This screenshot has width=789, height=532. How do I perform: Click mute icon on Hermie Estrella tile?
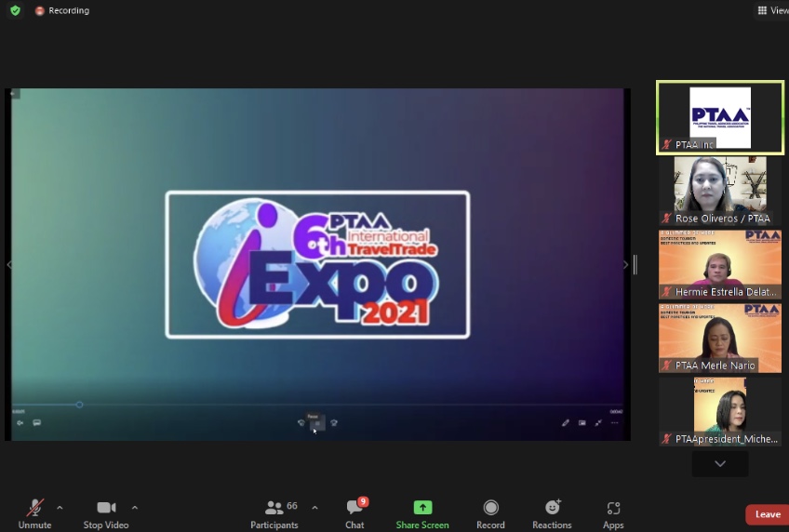(667, 292)
